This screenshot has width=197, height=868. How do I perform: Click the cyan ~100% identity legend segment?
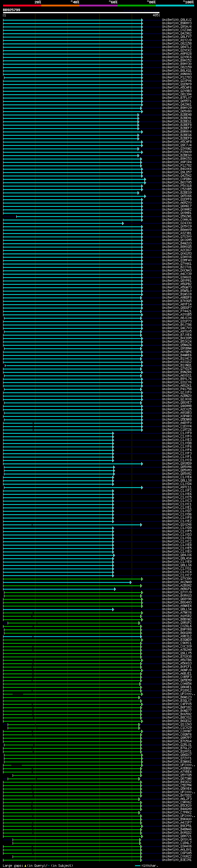click(175, 6)
